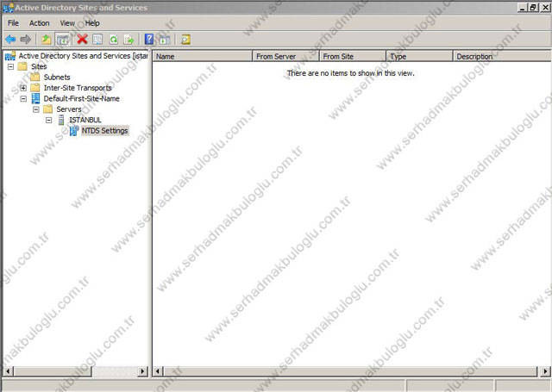The width and height of the screenshot is (552, 392).
Task: Select the Inter-Site Transports tree label
Action: 78,88
